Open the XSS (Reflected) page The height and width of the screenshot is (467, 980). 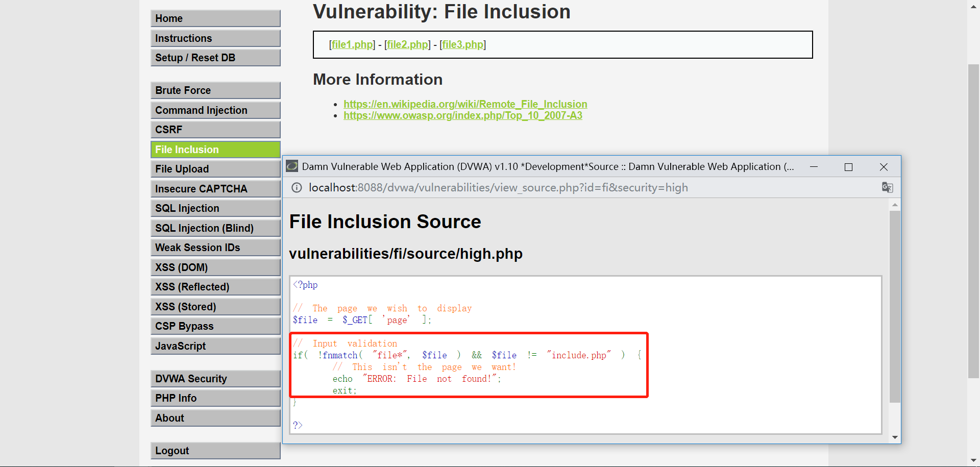click(x=215, y=287)
